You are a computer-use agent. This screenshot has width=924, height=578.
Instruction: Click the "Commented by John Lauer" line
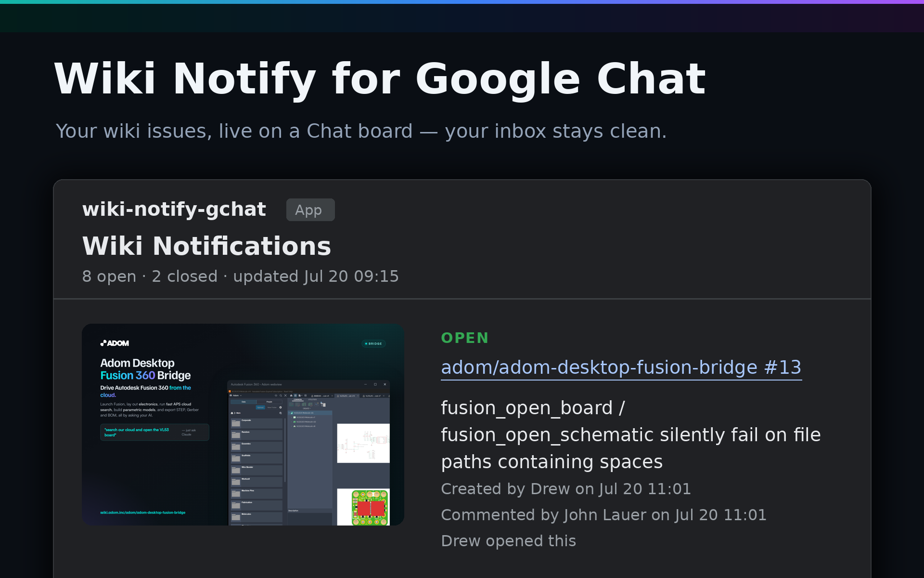click(603, 515)
